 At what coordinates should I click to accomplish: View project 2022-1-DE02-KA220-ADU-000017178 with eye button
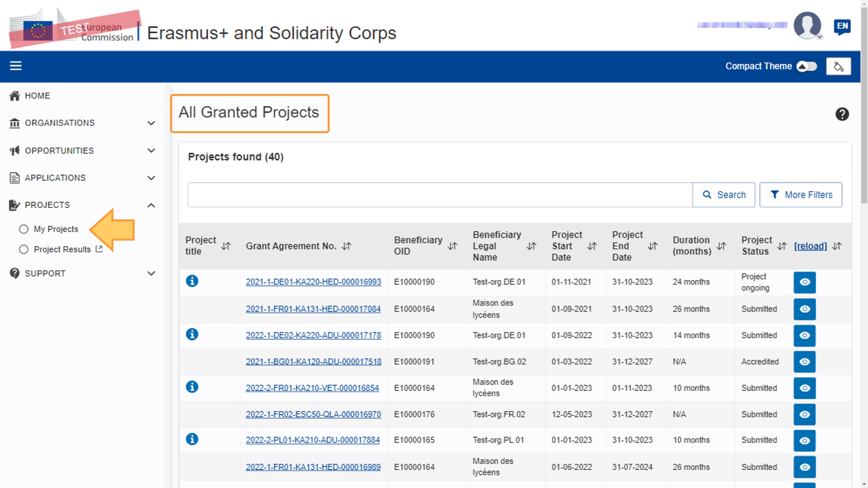tap(805, 335)
